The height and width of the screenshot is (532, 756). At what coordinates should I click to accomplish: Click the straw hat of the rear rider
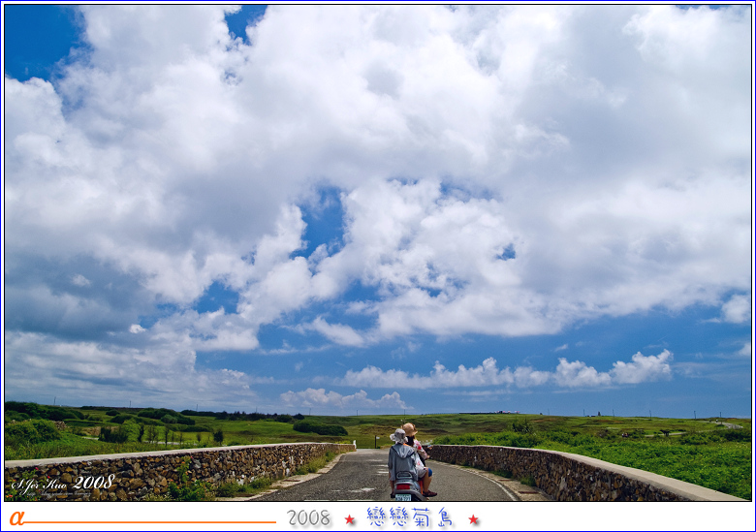click(x=409, y=428)
